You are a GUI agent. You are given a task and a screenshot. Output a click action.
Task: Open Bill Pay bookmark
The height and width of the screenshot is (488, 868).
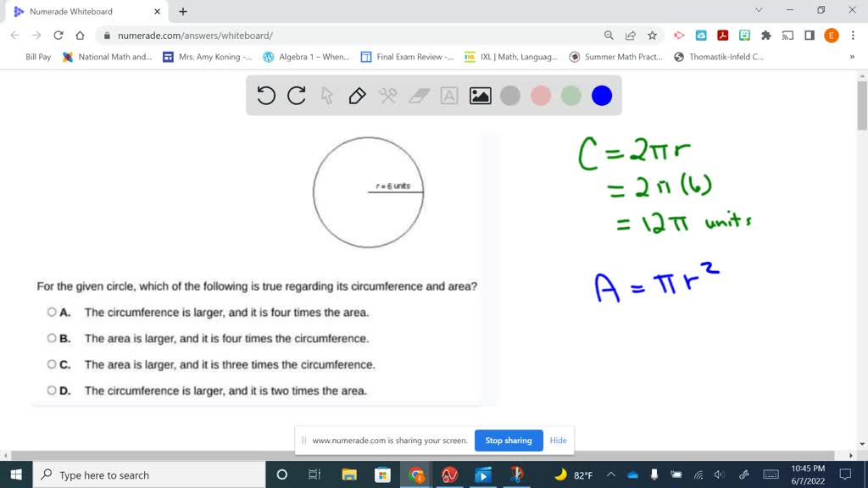(x=38, y=57)
